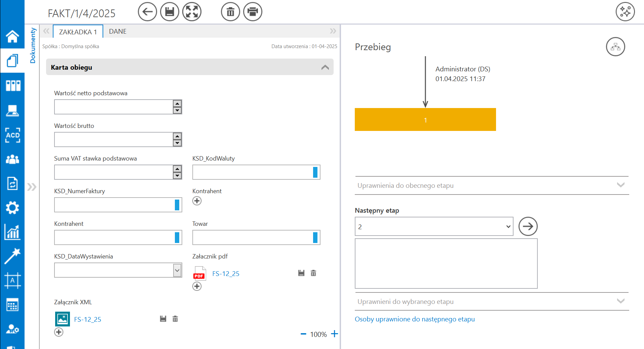Viewport: 644px width, 349px height.
Task: Click the back arrow toolbar button
Action: 147,12
